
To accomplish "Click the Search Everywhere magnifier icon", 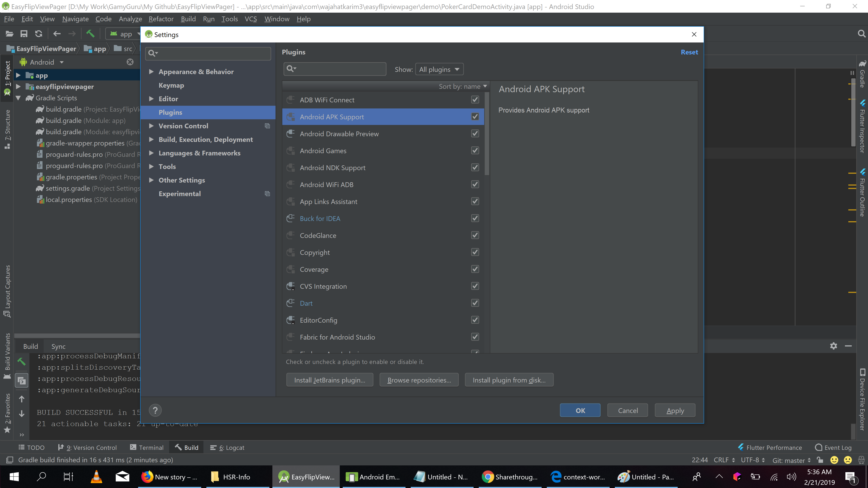I will click(861, 34).
